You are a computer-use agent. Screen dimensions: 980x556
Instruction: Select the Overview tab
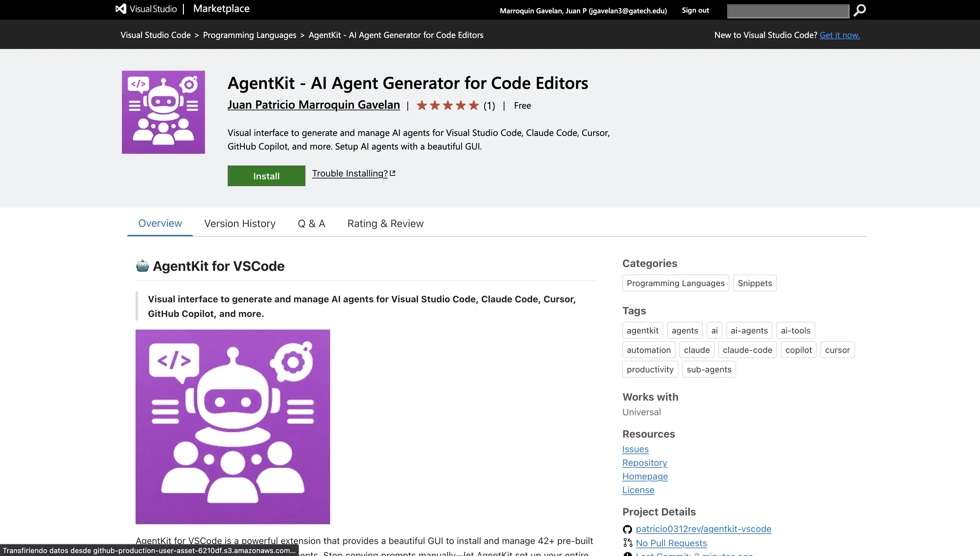point(160,224)
